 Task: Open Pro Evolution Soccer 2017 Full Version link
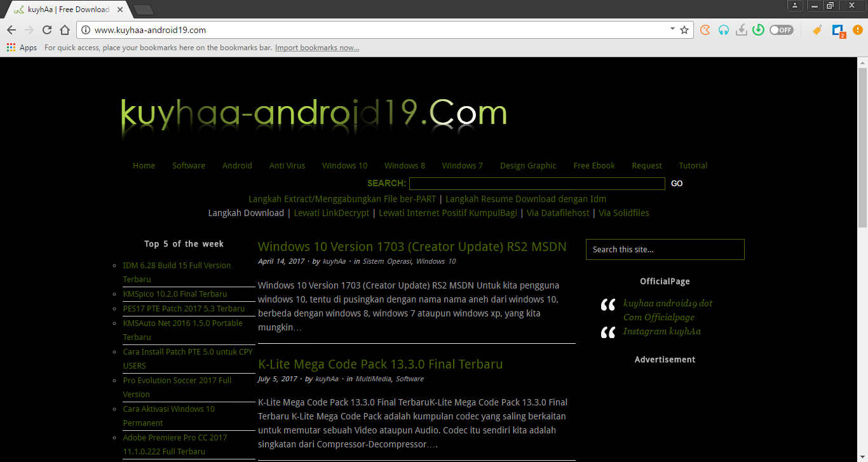[177, 387]
